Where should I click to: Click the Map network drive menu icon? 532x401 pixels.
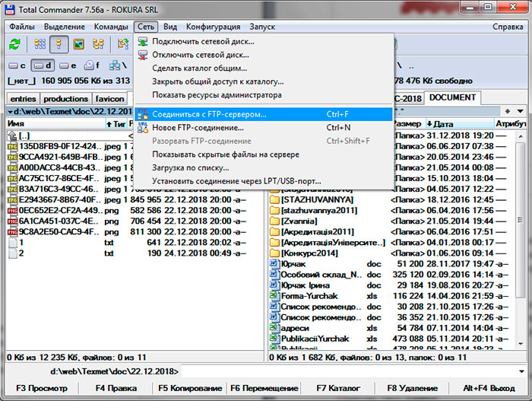[x=143, y=41]
